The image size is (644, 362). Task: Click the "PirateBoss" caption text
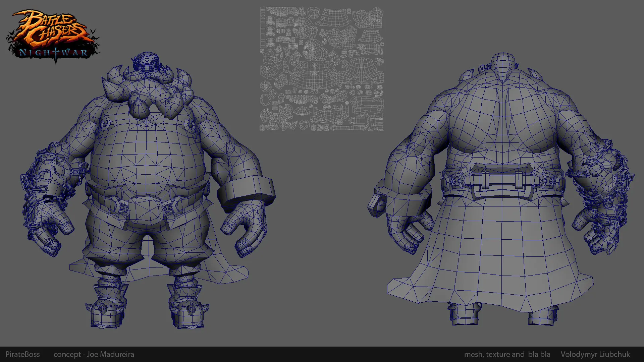[22, 354]
